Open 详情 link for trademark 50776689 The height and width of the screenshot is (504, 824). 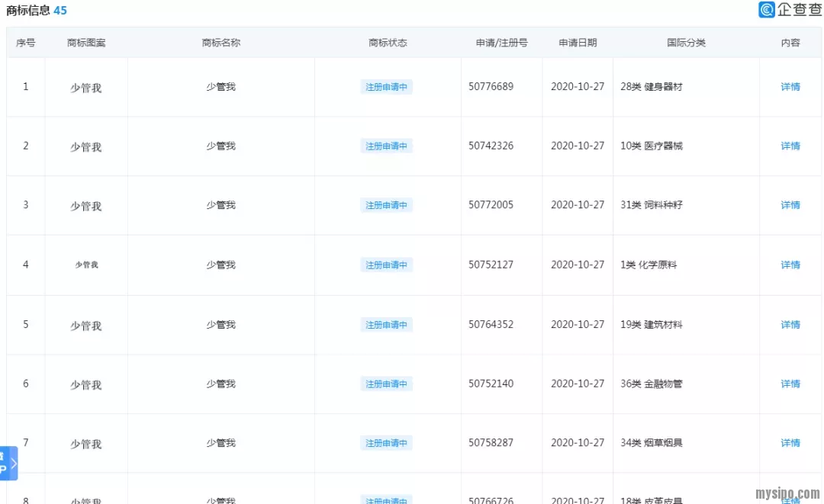(790, 87)
